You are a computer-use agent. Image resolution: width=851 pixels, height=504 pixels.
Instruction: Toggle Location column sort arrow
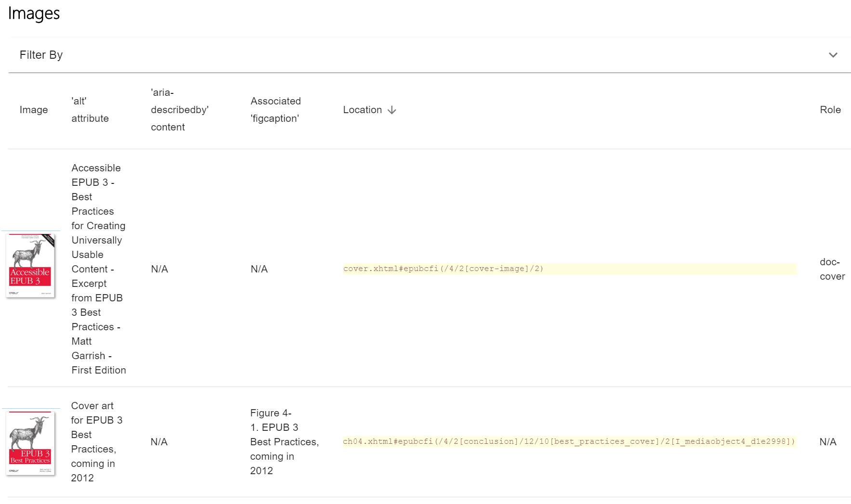point(392,110)
